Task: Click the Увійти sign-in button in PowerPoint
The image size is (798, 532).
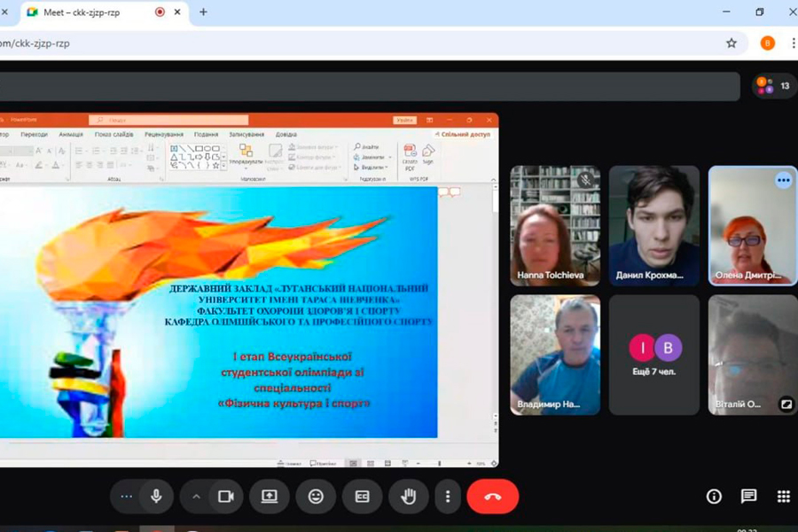Action: click(x=404, y=120)
